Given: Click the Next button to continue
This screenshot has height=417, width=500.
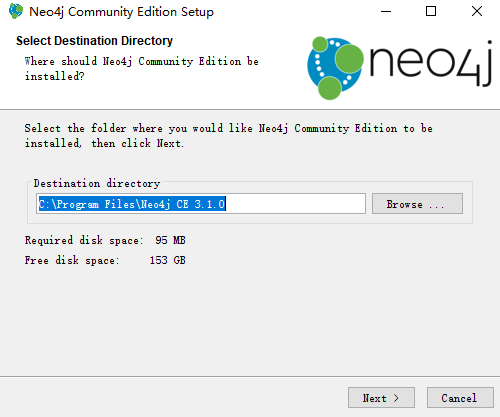Looking at the screenshot, I should tap(381, 398).
